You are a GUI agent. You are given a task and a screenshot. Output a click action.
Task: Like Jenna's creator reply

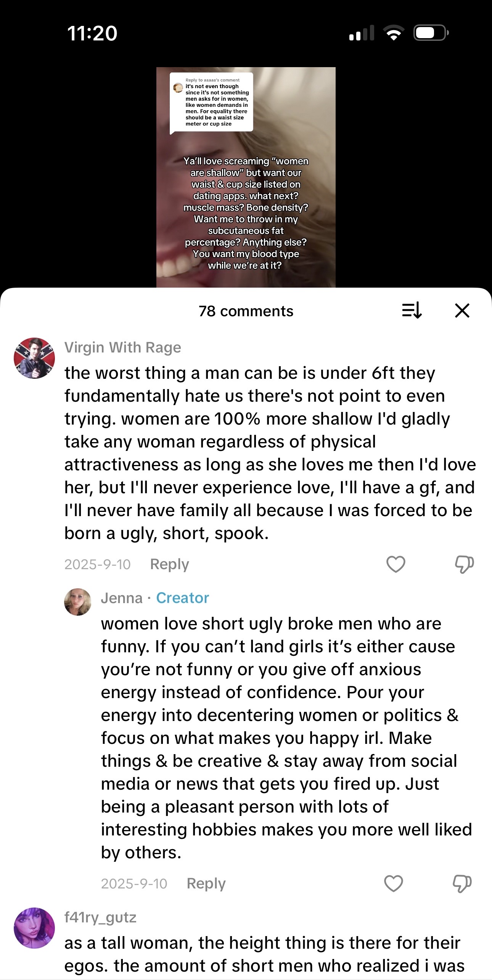point(393,883)
